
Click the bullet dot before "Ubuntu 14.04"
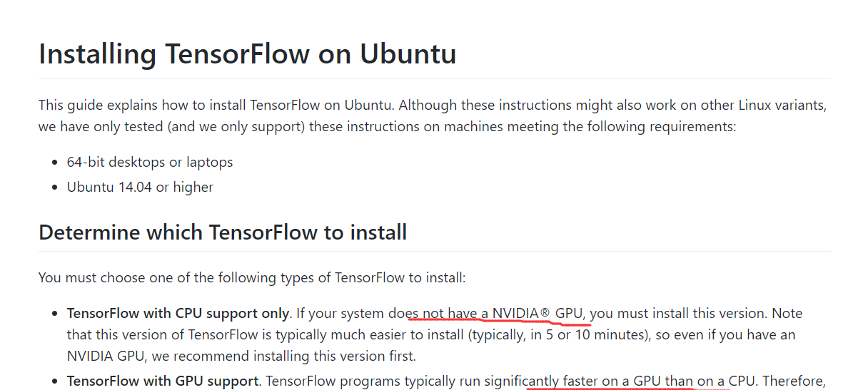(x=56, y=188)
